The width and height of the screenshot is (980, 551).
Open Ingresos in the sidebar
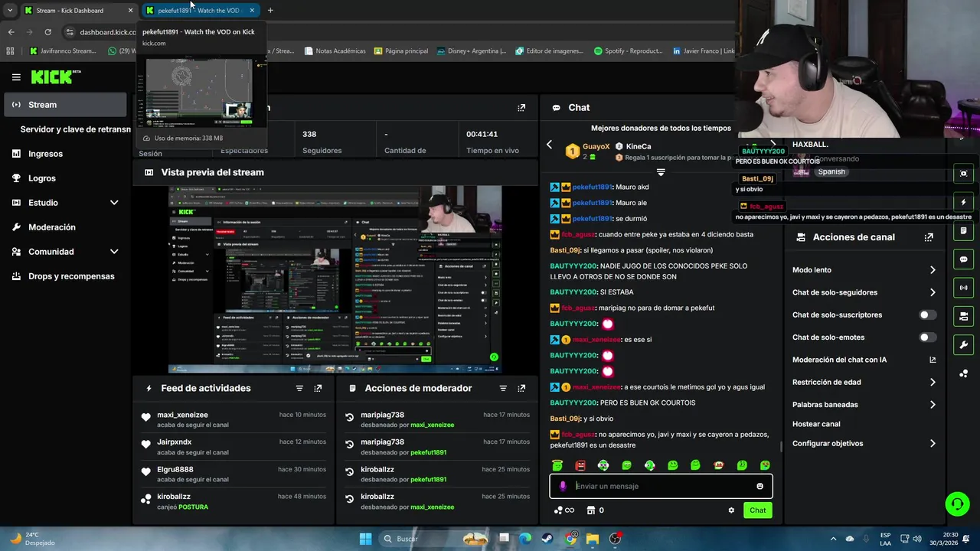(x=65, y=154)
